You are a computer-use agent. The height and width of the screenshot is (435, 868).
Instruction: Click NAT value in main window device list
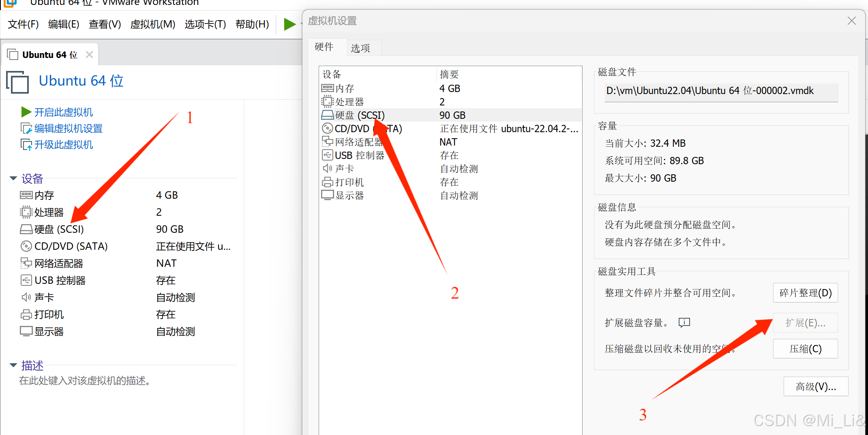pos(166,263)
